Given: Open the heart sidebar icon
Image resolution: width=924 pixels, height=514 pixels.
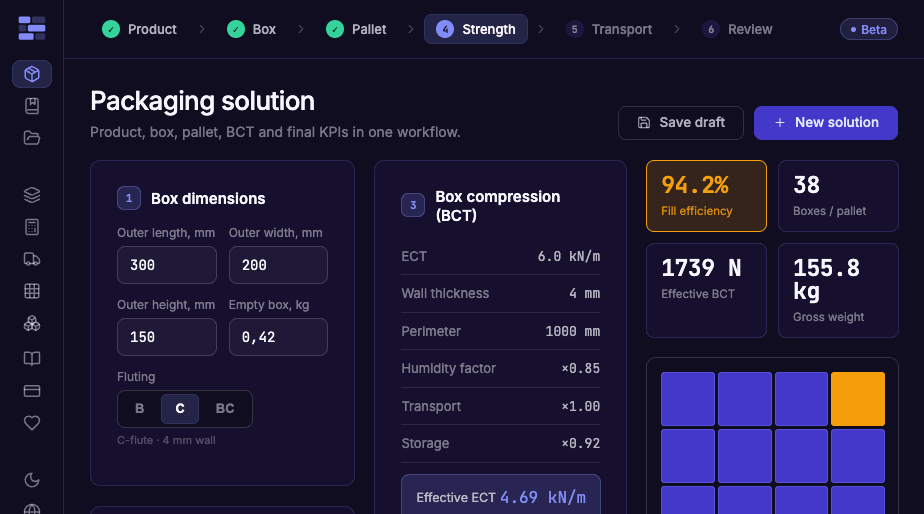Looking at the screenshot, I should pyautogui.click(x=32, y=423).
